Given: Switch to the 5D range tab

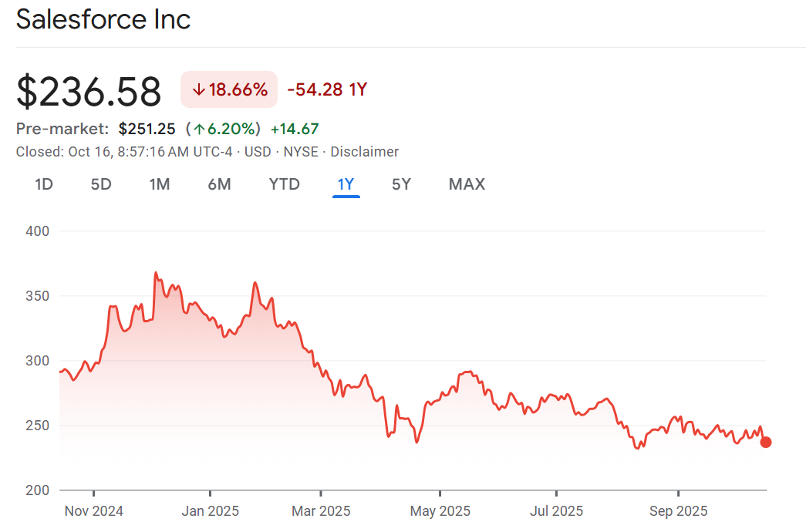Looking at the screenshot, I should coord(101,184).
